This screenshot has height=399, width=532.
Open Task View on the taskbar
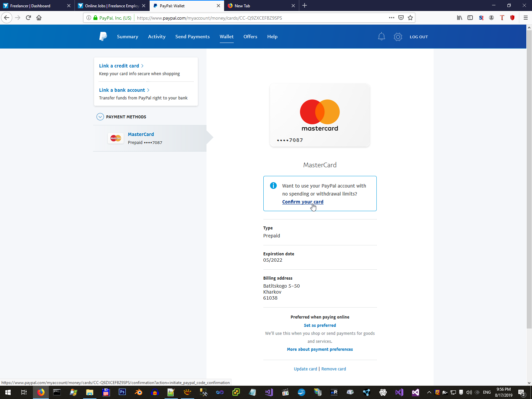[24, 392]
